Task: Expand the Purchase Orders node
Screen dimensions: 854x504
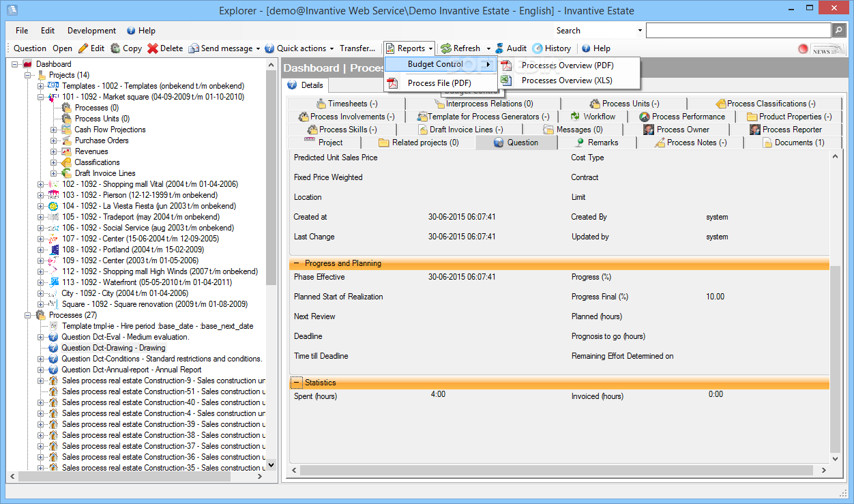Action: (x=54, y=140)
